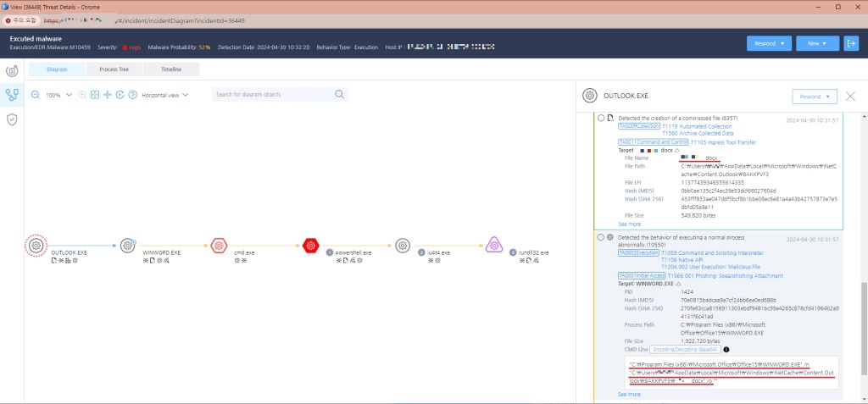Open T1105 Ingress Tool Transfer link

724,142
